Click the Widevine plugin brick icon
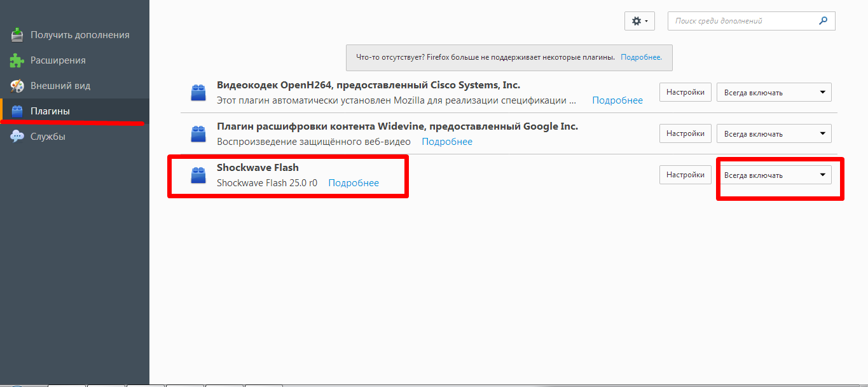The image size is (868, 387). pyautogui.click(x=198, y=134)
